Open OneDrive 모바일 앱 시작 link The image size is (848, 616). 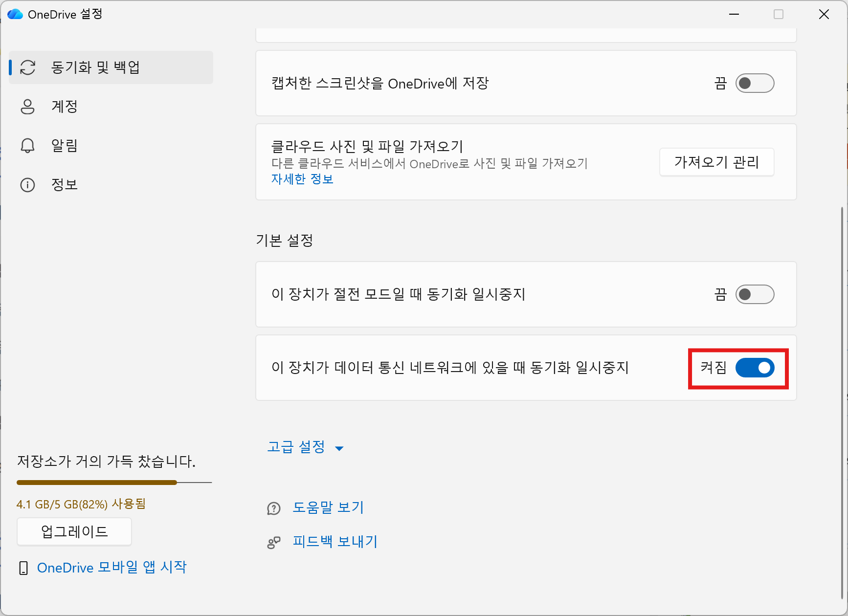112,568
